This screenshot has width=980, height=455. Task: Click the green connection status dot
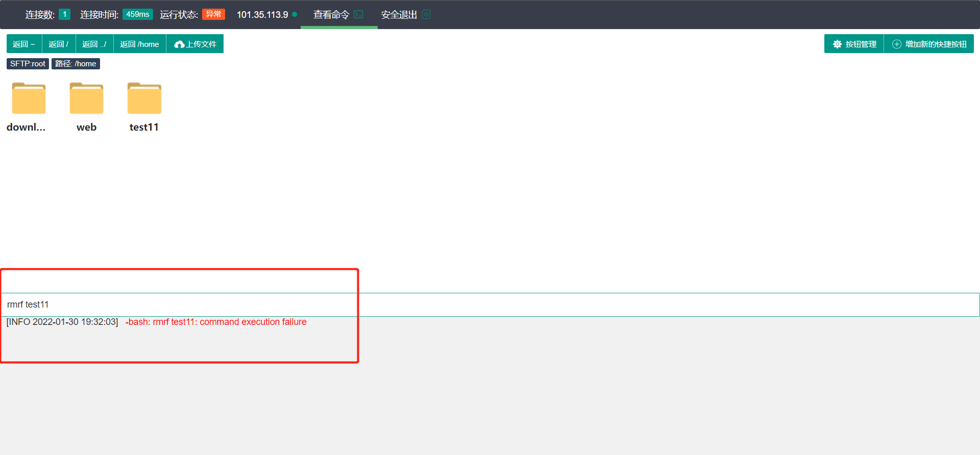pos(295,14)
